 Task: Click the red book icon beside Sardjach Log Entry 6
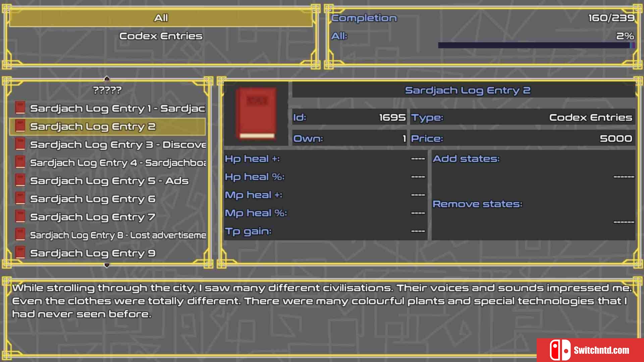[x=20, y=198]
